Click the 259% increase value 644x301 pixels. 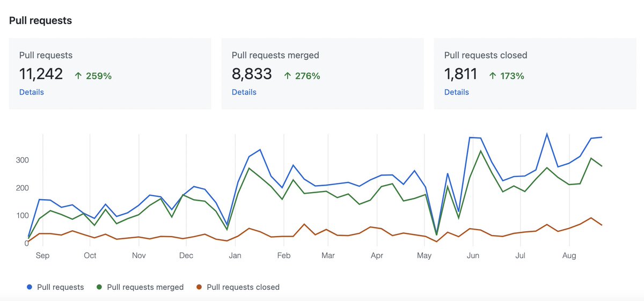[99, 76]
